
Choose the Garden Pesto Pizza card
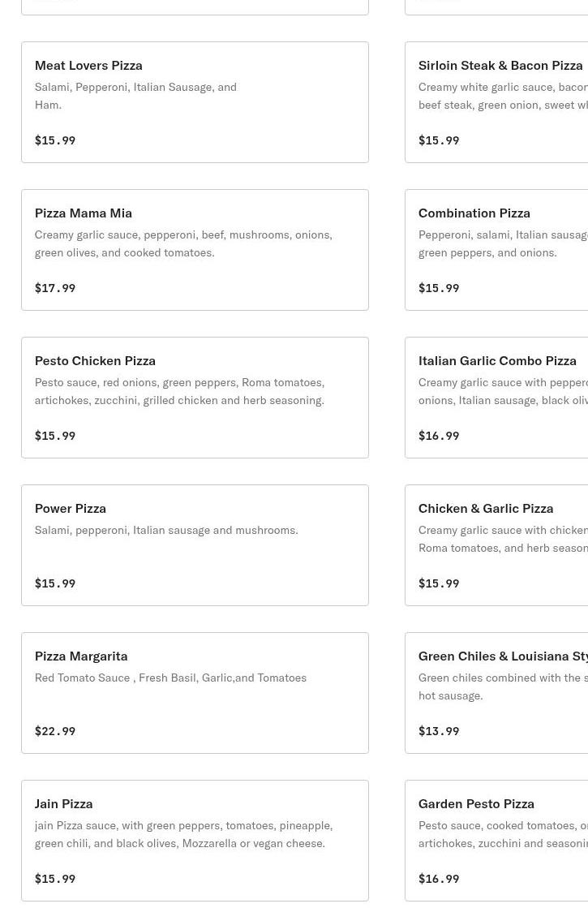coord(496,841)
